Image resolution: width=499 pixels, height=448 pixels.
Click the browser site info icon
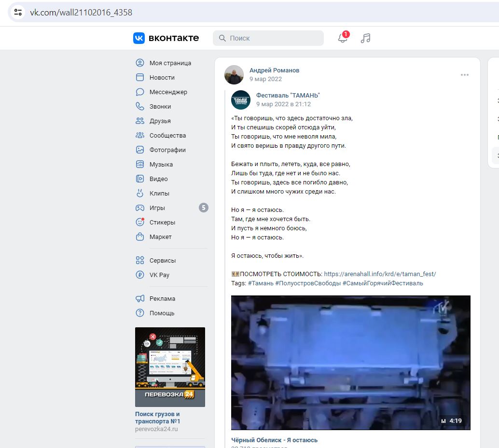18,13
